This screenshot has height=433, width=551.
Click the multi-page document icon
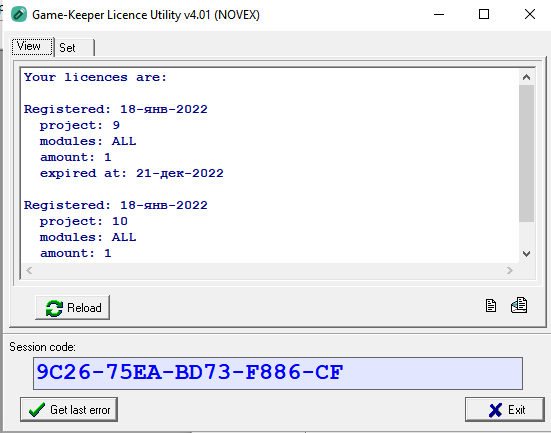tap(519, 305)
